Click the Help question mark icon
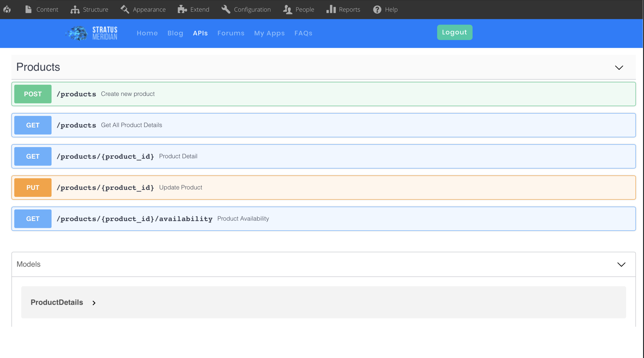 tap(377, 9)
